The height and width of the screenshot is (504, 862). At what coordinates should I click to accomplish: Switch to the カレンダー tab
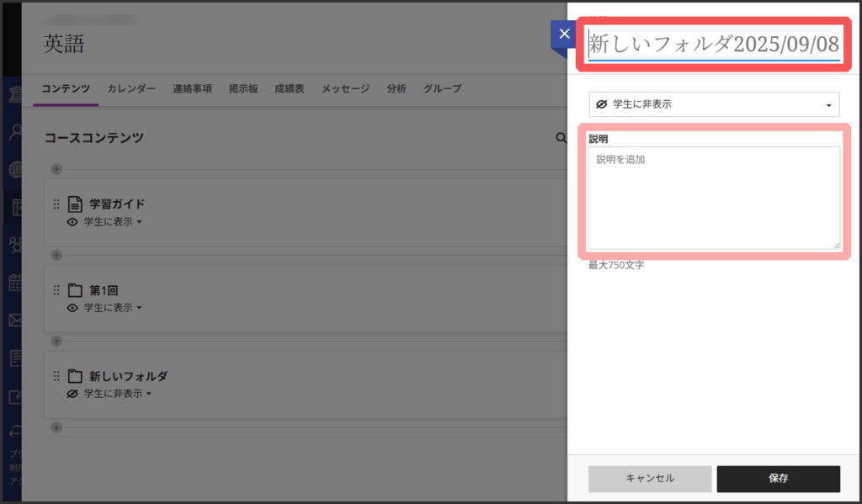(131, 88)
